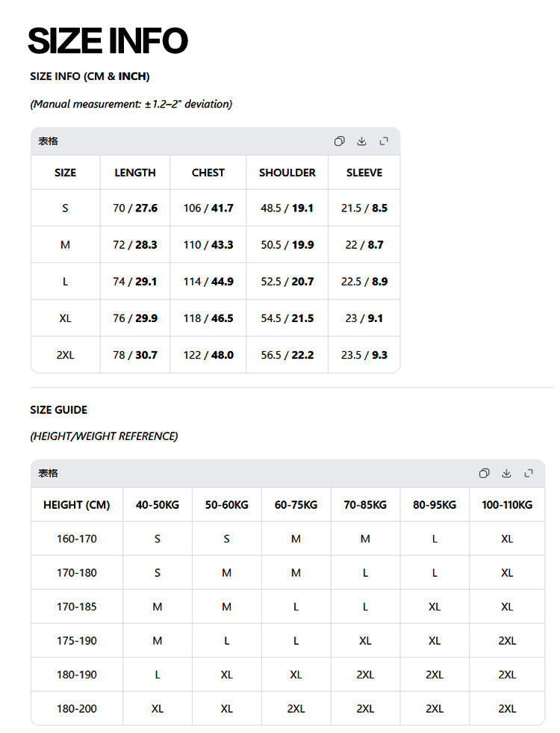Copy the height/weight size guide table
Viewport: 560px width, 733px height.
485,473
